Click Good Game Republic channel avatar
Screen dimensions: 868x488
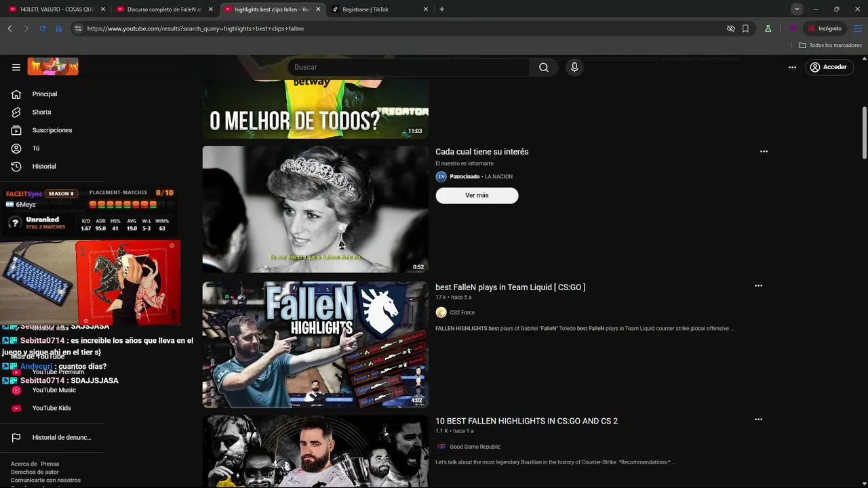click(441, 447)
